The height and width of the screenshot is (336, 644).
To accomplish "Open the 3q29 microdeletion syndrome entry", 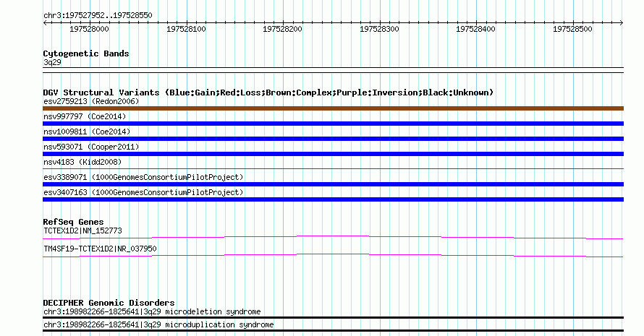I will coord(152,312).
